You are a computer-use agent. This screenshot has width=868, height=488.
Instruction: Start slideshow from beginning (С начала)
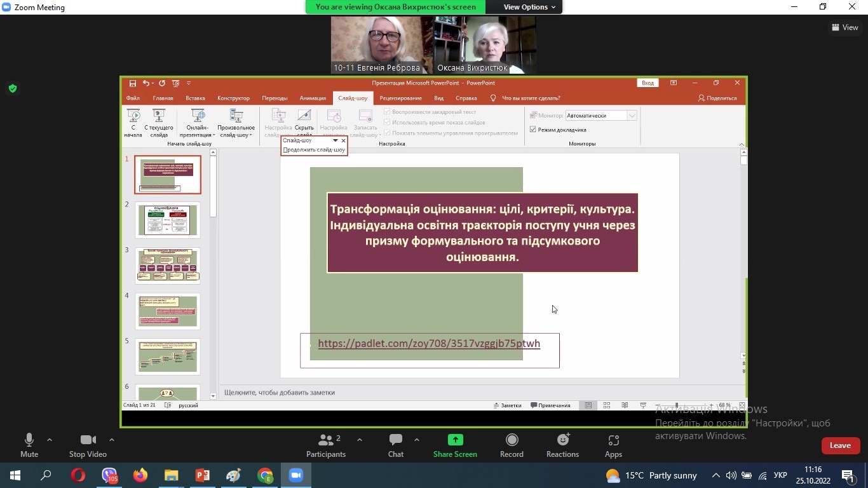point(133,123)
